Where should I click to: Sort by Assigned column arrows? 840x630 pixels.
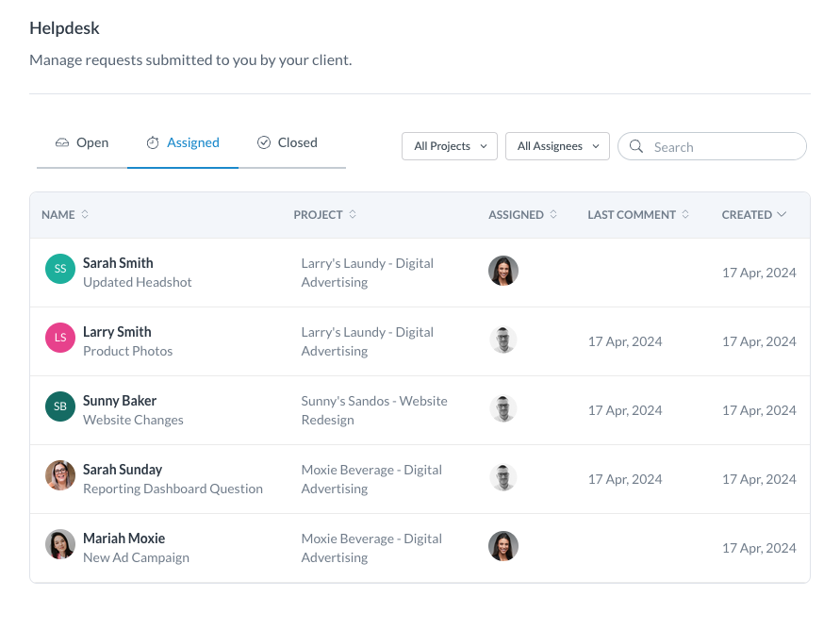pos(553,214)
